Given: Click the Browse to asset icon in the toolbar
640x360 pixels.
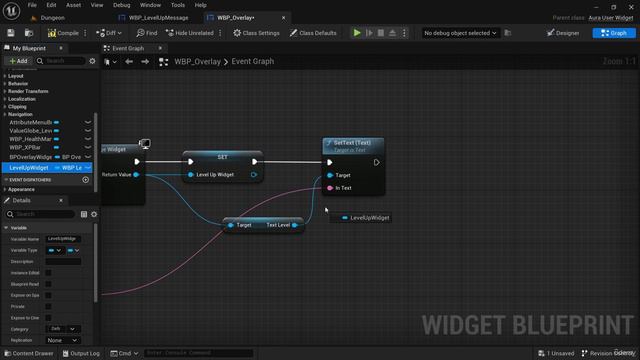Looking at the screenshot, I should (29, 33).
